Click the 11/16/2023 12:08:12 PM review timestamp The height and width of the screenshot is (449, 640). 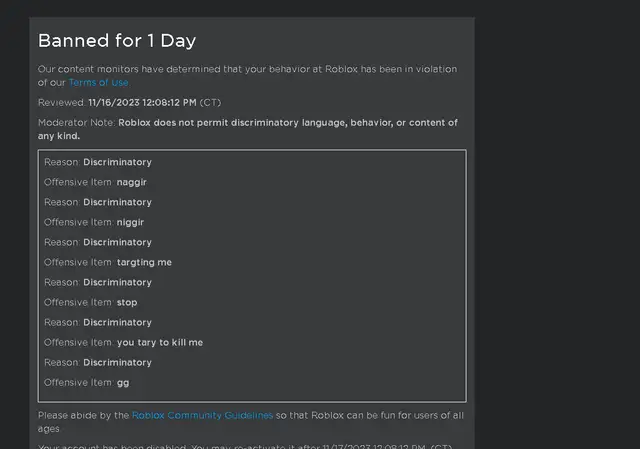click(x=142, y=103)
